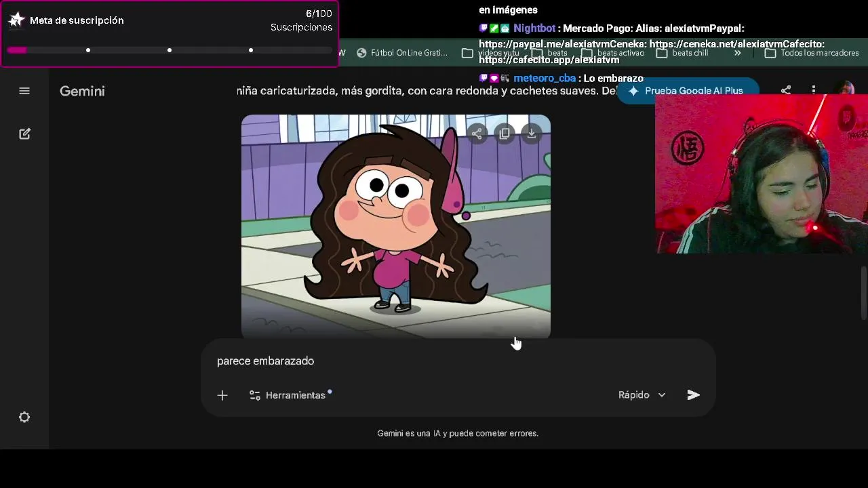The width and height of the screenshot is (868, 488).
Task: Click the Meta de suscripción progress bar
Action: coord(170,50)
